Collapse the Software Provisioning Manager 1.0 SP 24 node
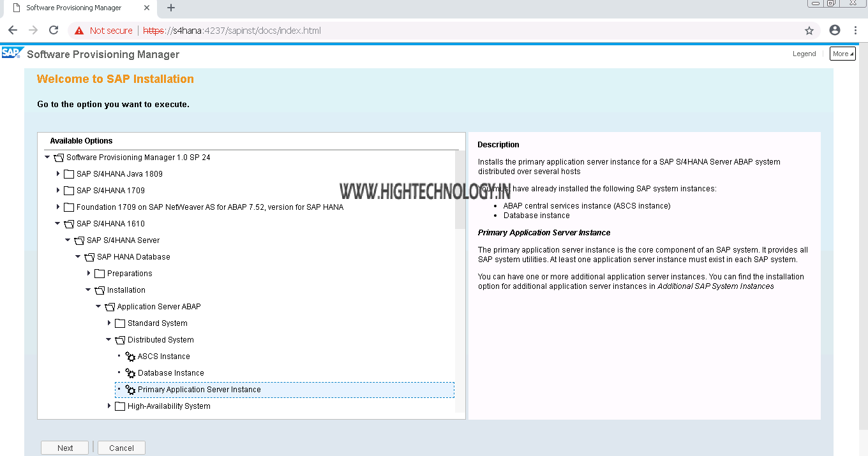Screen dimensions: 868x456 [47, 158]
